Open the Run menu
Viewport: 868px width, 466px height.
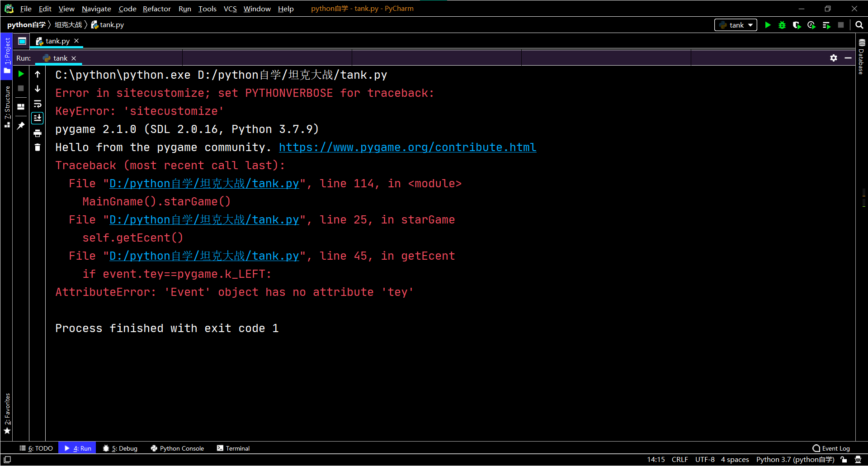pos(185,9)
